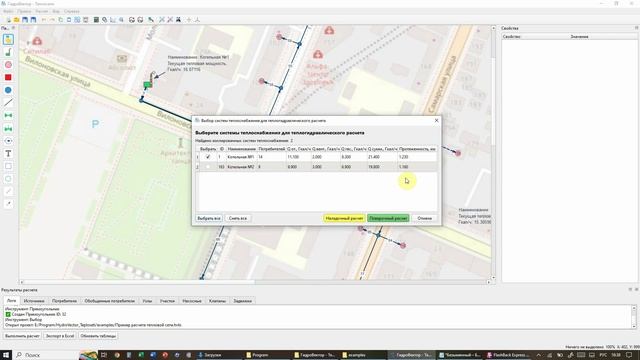The width and height of the screenshot is (640, 360).
Task: Click the taskbar Поиск search box
Action: pyautogui.click(x=46, y=355)
